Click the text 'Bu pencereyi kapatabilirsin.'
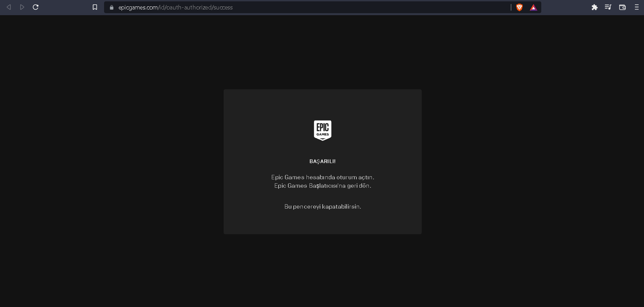Screen dimensions: 644x307 (323, 207)
